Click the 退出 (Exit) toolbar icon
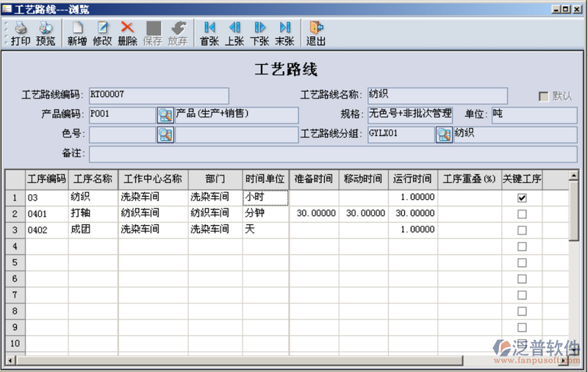 (x=316, y=34)
